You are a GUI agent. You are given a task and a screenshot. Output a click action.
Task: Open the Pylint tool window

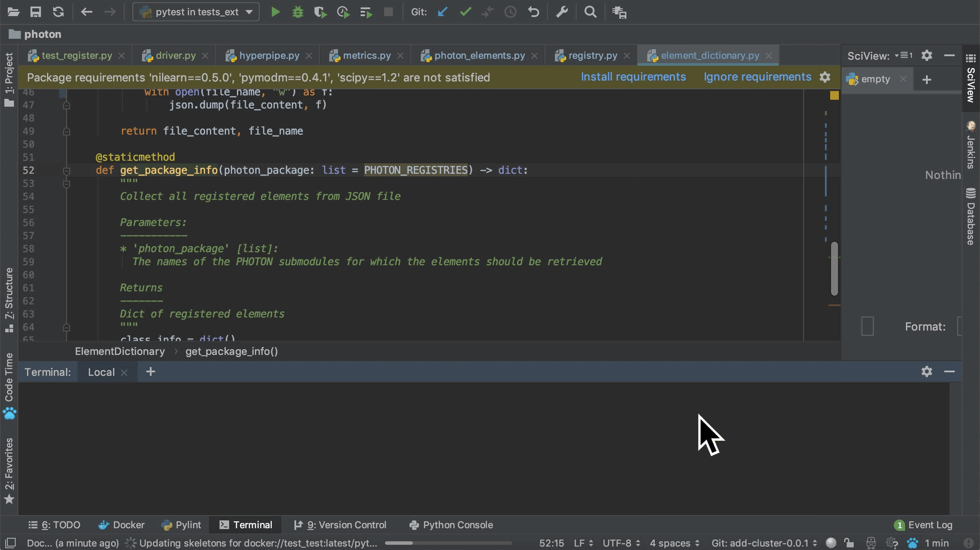(x=181, y=525)
